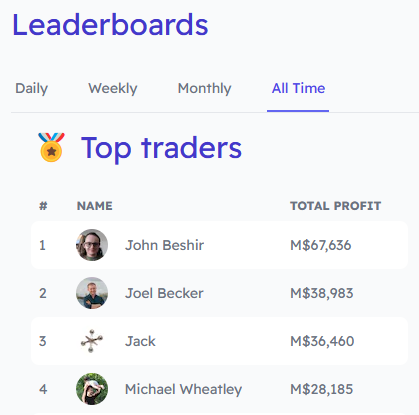Click the Leaderboards page heading
419x415 pixels.
(110, 25)
